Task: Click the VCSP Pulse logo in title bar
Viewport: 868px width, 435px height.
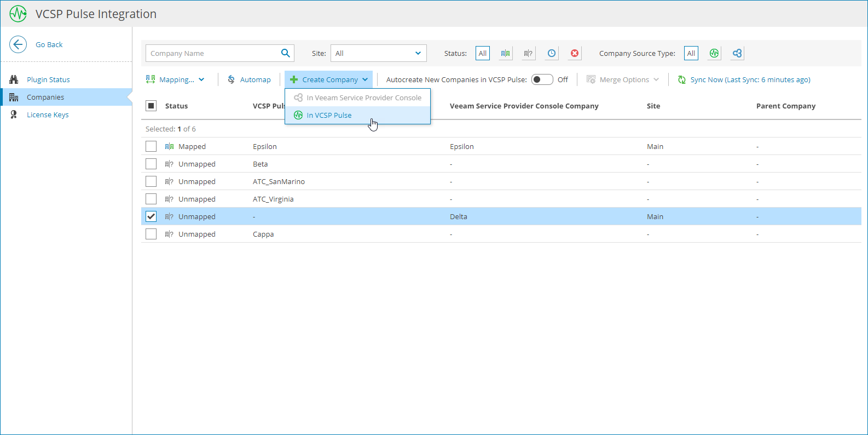Action: pyautogui.click(x=18, y=14)
